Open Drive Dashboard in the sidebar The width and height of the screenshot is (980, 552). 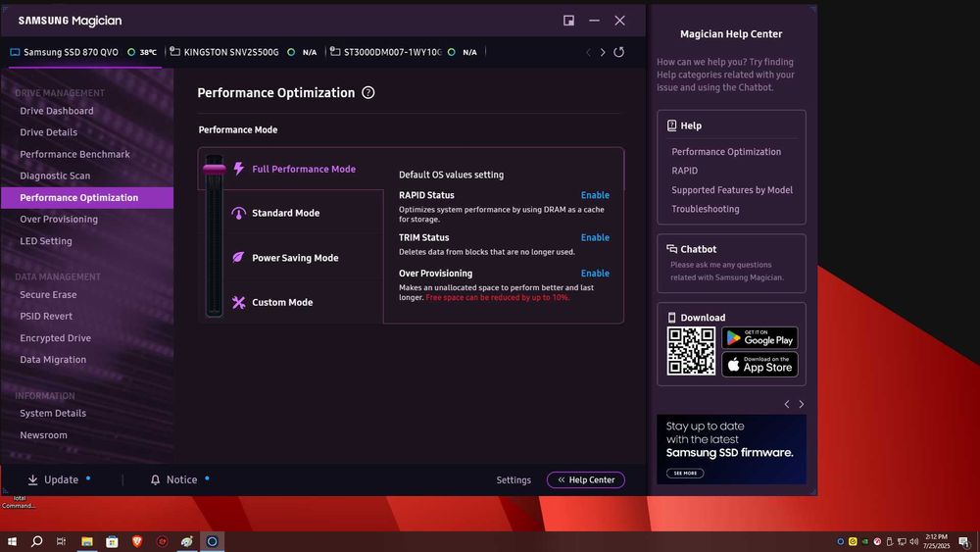57,111
